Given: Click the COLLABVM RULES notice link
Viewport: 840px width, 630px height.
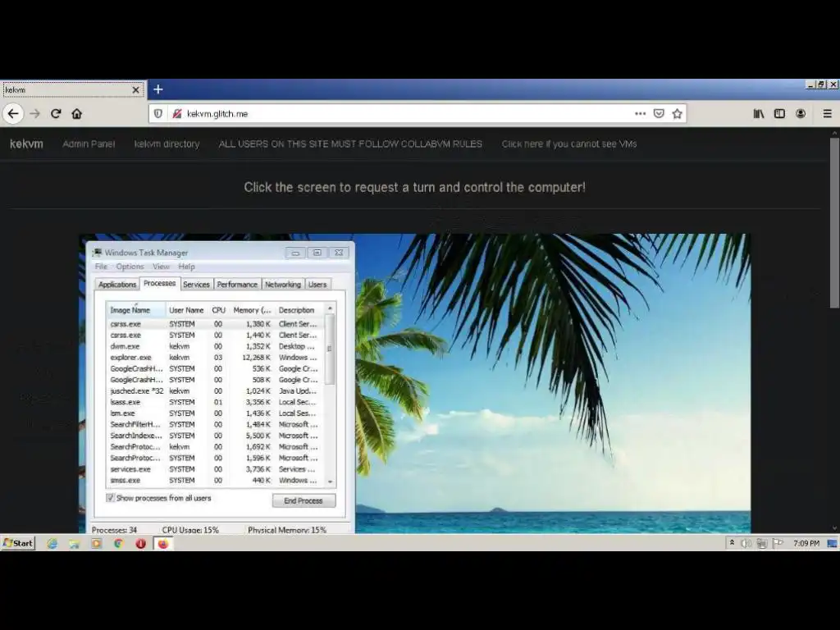Looking at the screenshot, I should pos(350,144).
